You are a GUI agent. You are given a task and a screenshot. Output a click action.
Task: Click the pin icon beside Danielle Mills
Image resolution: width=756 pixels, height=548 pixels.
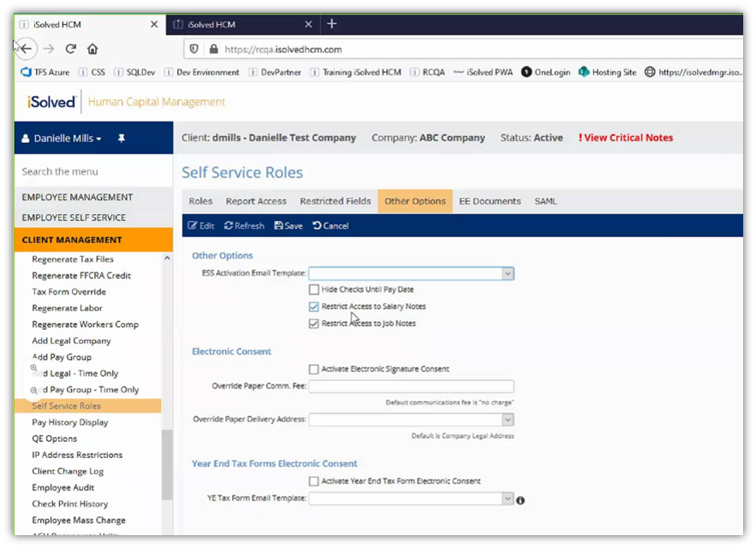121,139
